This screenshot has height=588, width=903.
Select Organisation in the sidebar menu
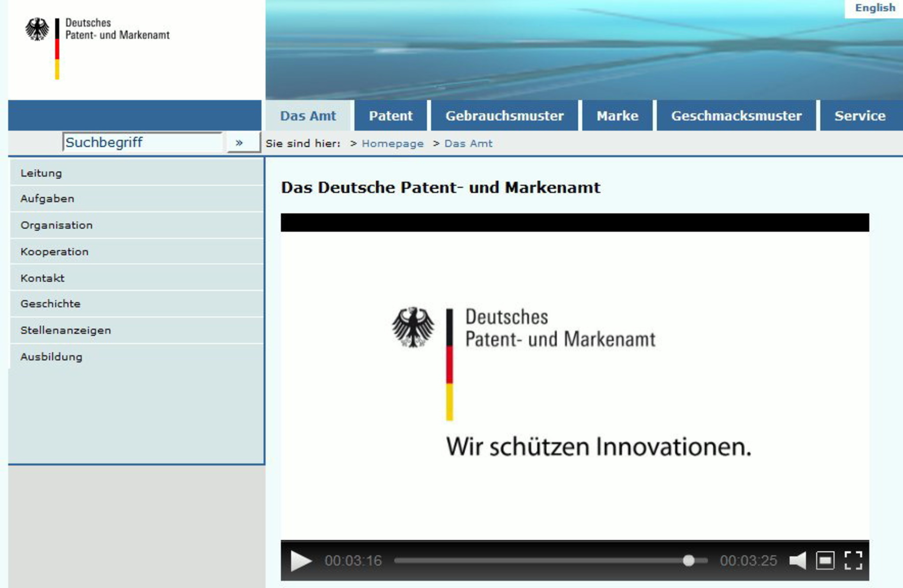[x=56, y=225]
